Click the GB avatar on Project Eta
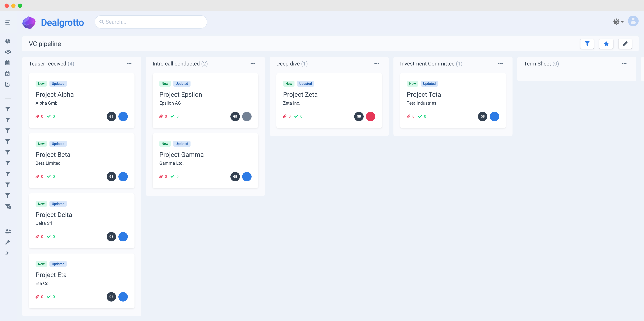Screen dimensions: 644x321 click(111, 297)
